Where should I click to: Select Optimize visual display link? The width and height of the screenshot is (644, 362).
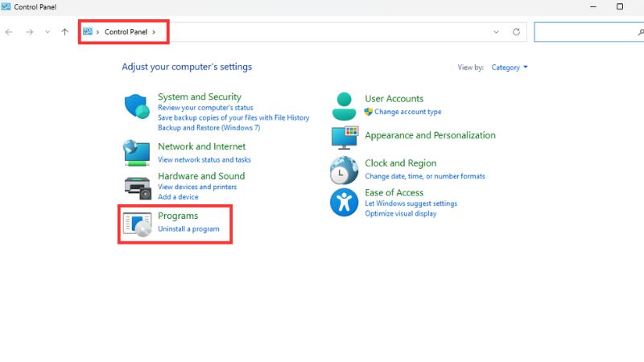click(x=401, y=214)
